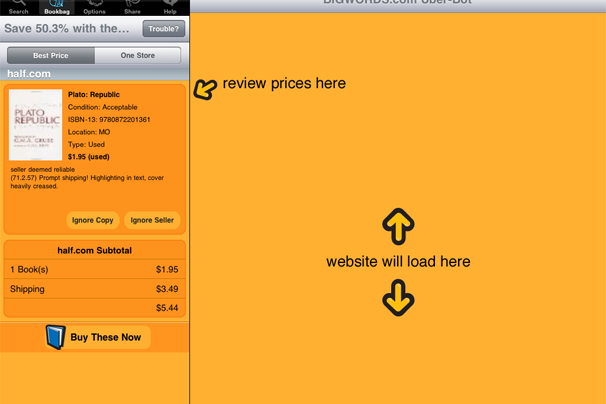Click the Plato Republic book cover
This screenshot has width=606, height=404.
(x=36, y=125)
